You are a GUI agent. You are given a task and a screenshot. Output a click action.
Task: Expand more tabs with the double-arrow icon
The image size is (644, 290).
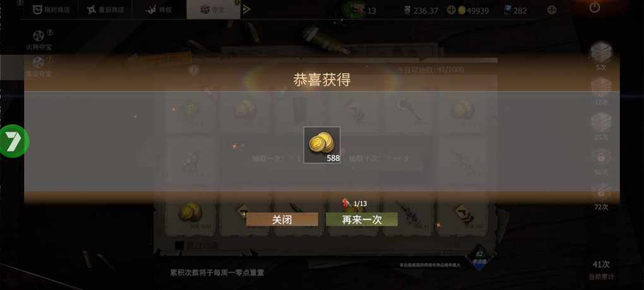[x=246, y=9]
